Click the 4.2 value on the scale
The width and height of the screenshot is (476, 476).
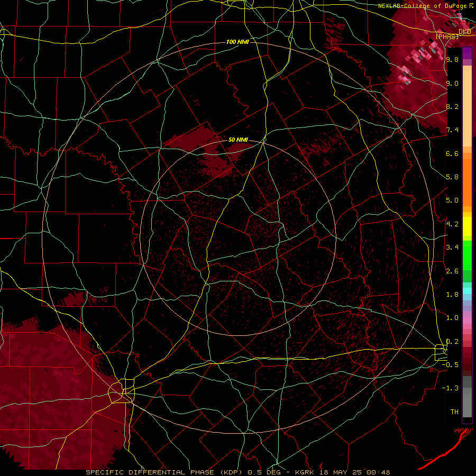pyautogui.click(x=452, y=224)
